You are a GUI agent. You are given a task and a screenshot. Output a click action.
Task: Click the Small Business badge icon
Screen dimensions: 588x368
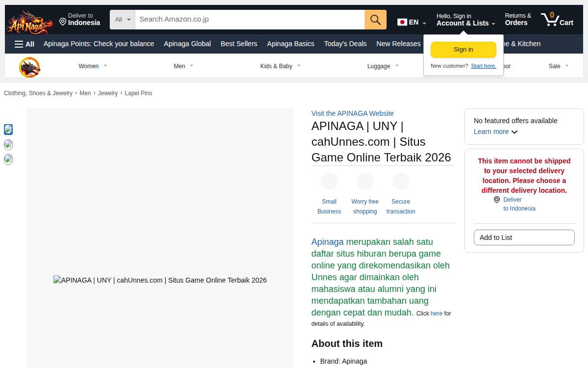click(329, 182)
